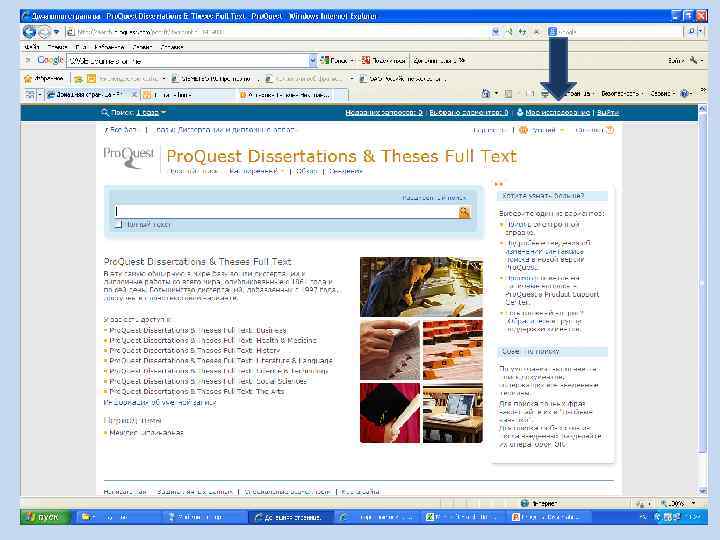The image size is (720, 540).
Task: Open the Literature & Language database link
Action: tap(221, 360)
